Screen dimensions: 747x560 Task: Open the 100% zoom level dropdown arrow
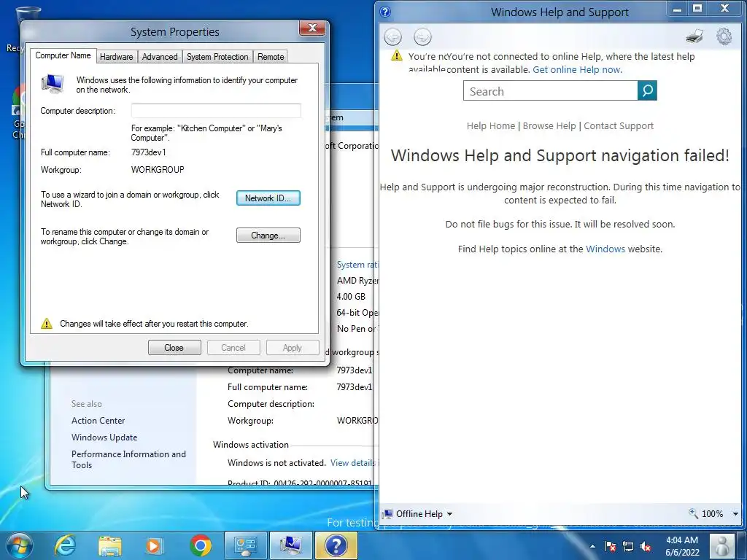point(735,514)
